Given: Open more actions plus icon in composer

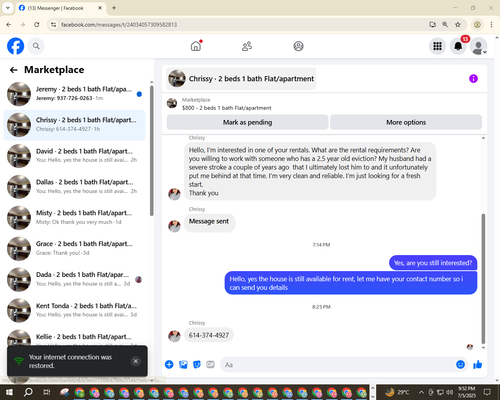Looking at the screenshot, I should (169, 365).
